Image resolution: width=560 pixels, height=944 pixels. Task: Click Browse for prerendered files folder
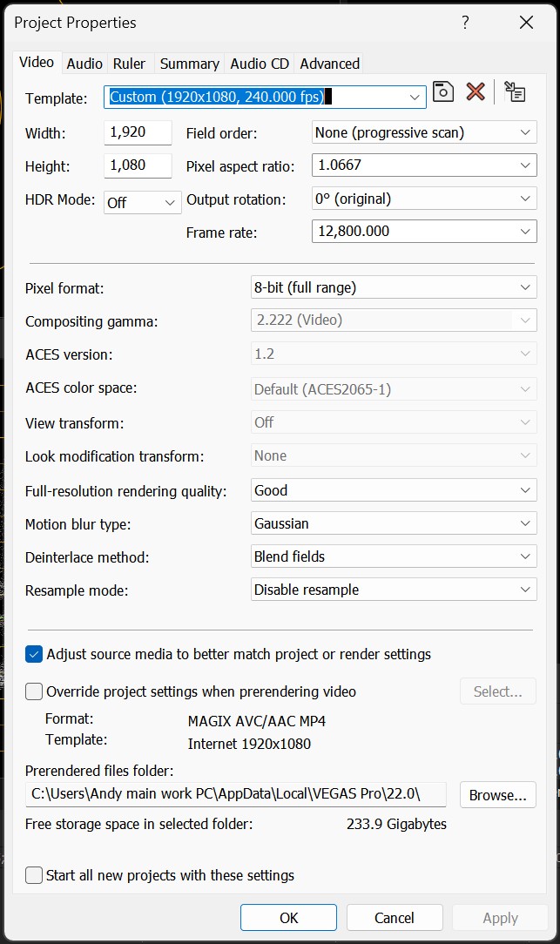click(497, 795)
